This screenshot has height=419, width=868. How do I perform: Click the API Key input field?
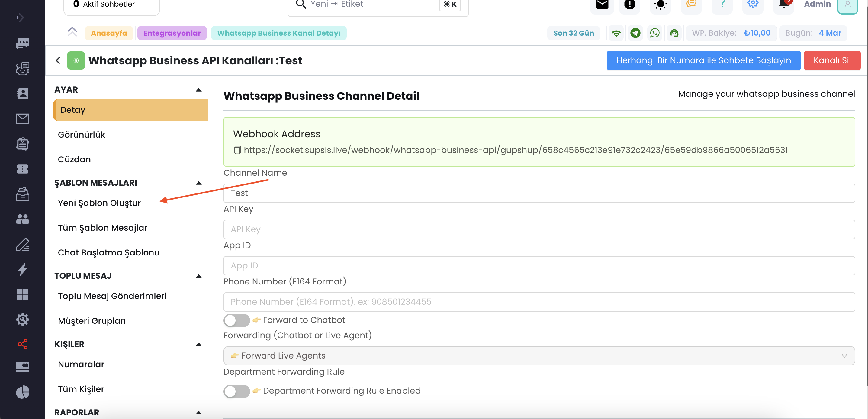point(539,229)
